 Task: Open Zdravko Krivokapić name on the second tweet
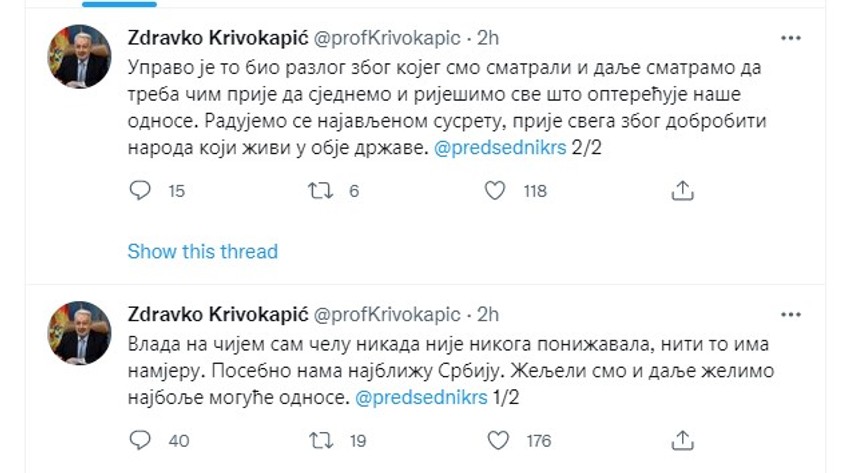(x=215, y=314)
